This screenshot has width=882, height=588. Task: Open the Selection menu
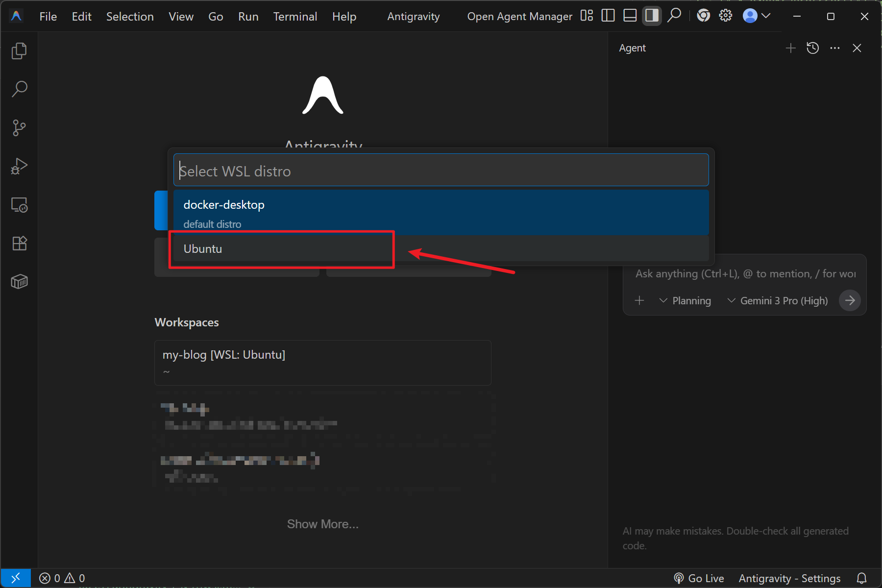tap(130, 17)
